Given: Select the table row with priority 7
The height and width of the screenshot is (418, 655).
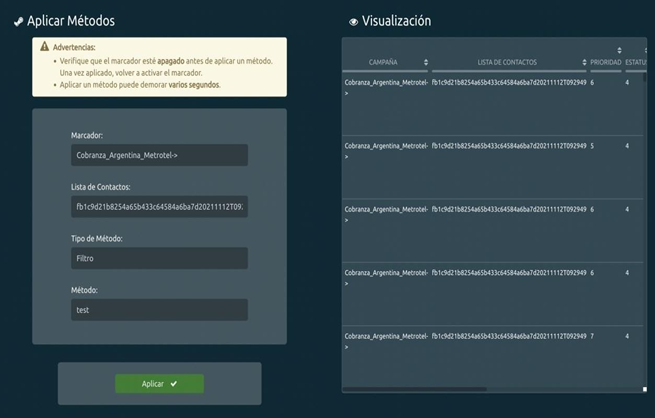Looking at the screenshot, I should click(490, 339).
